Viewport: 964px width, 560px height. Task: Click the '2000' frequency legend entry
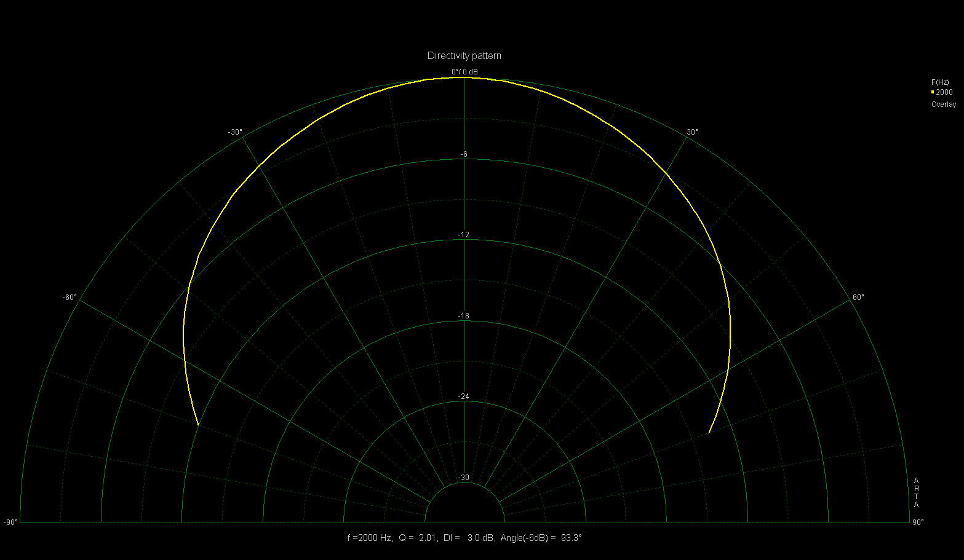point(944,92)
